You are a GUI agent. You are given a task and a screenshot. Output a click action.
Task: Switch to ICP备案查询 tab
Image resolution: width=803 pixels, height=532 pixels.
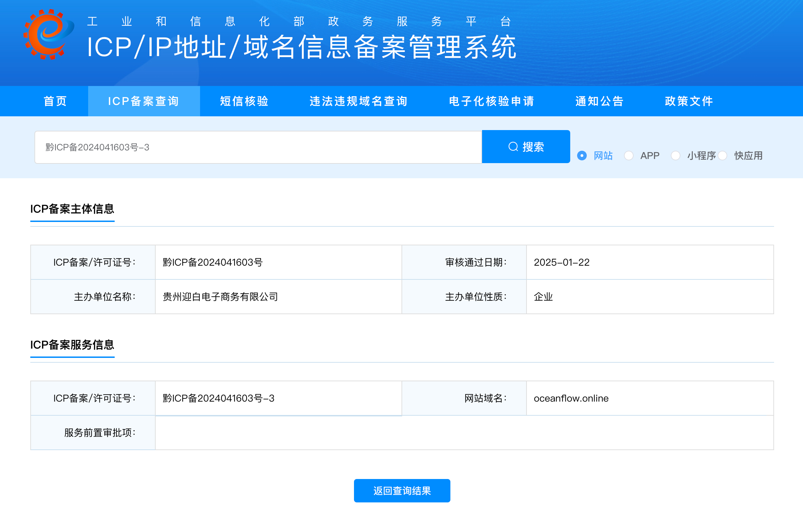pos(144,101)
